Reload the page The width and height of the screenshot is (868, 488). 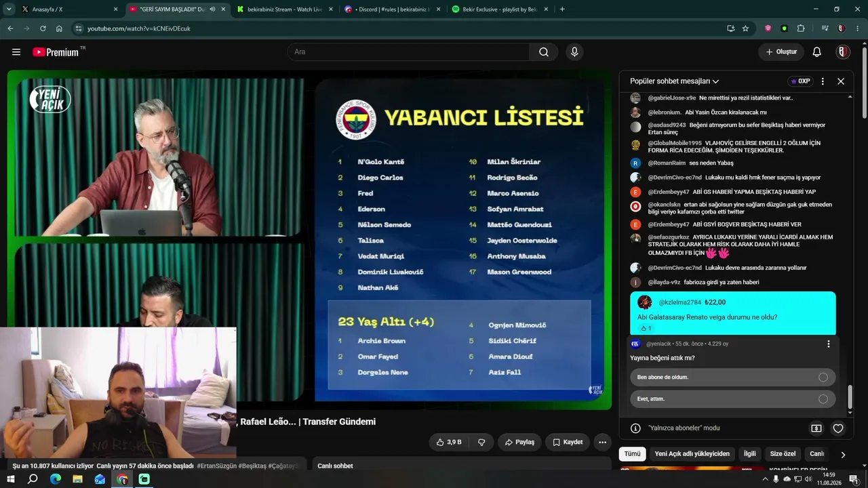(x=43, y=28)
